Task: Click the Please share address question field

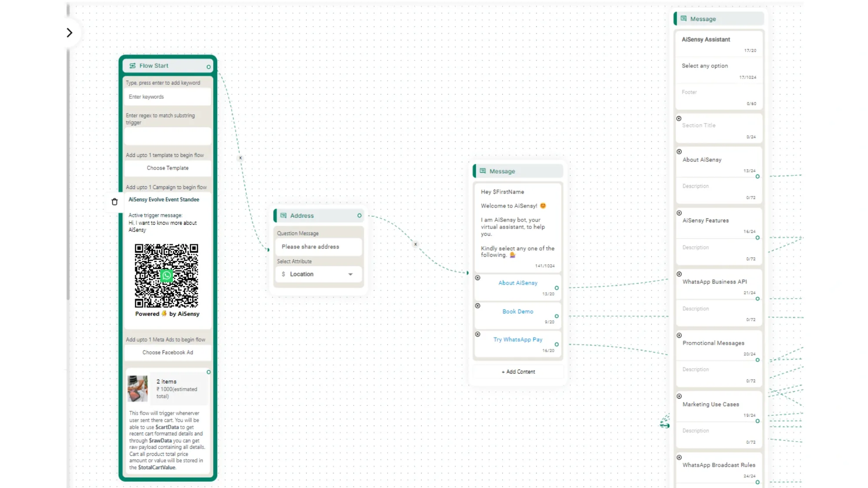Action: tap(318, 246)
